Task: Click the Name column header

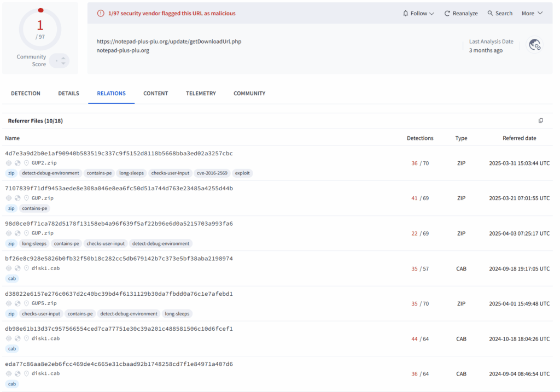Action: coord(13,138)
